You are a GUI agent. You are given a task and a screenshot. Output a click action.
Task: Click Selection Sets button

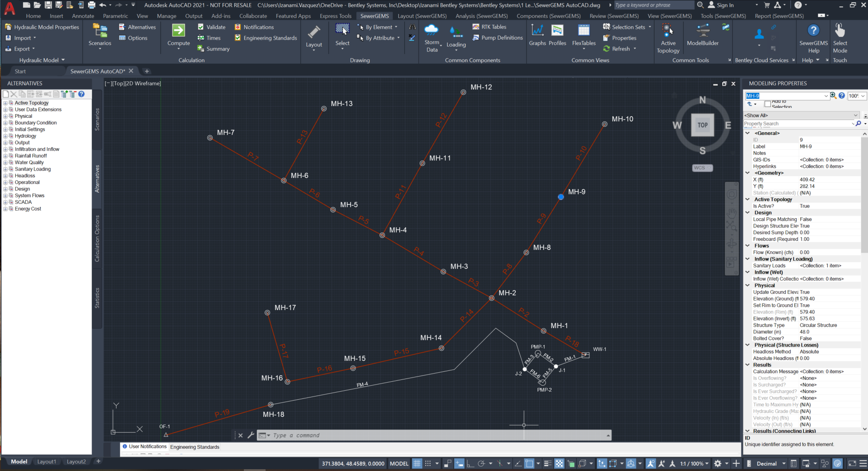pos(627,27)
